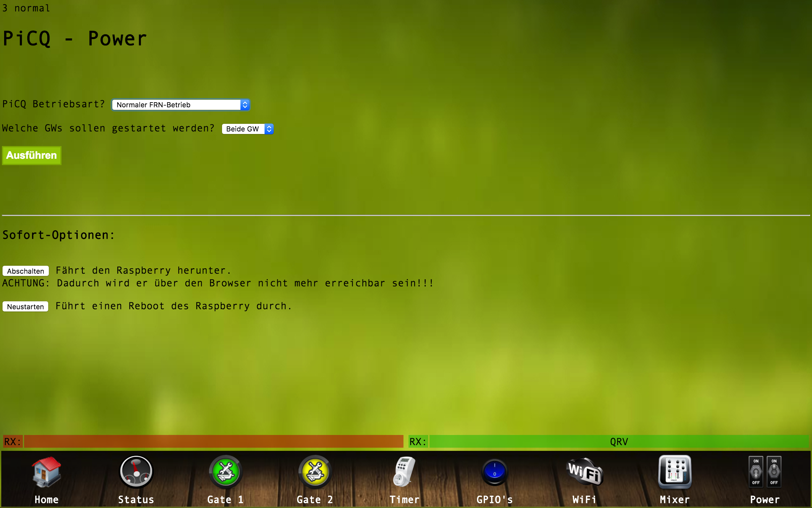Go to the Timer menu label

click(405, 500)
